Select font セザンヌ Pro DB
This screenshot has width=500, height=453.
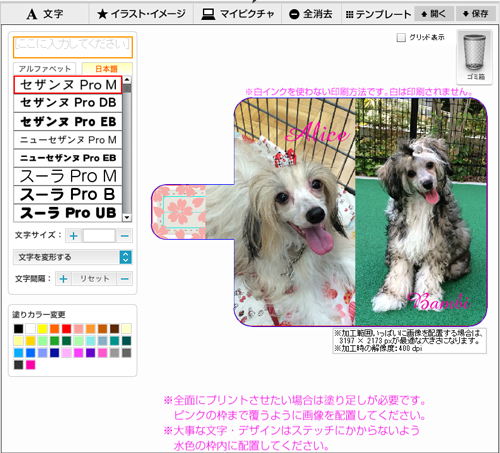pyautogui.click(x=68, y=103)
